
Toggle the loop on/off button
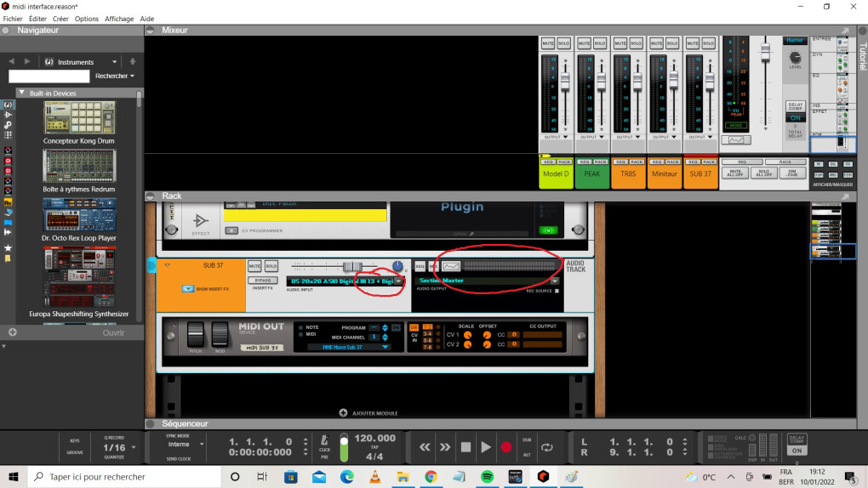[x=547, y=447]
